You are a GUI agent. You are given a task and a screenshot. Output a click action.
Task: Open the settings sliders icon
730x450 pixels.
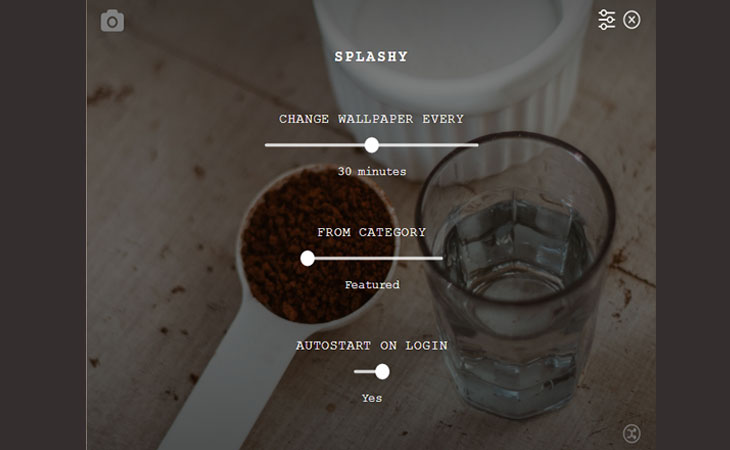click(606, 20)
